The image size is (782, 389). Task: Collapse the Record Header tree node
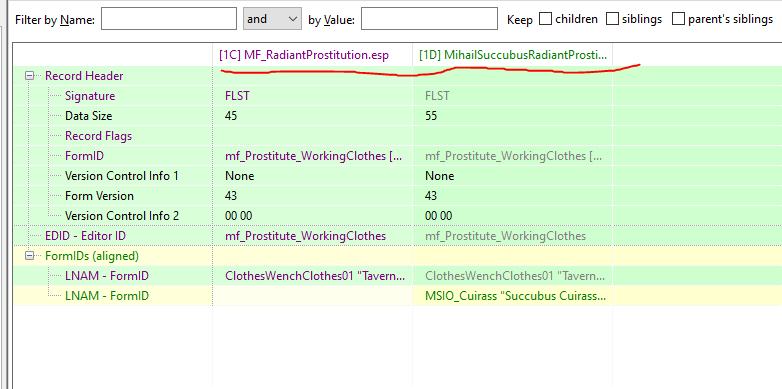pyautogui.click(x=29, y=76)
